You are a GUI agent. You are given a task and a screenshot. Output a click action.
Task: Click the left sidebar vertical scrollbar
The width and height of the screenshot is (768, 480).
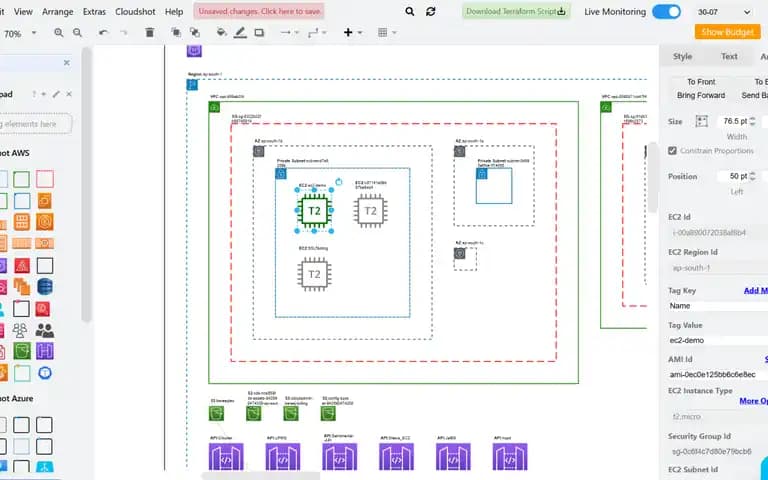(x=86, y=185)
